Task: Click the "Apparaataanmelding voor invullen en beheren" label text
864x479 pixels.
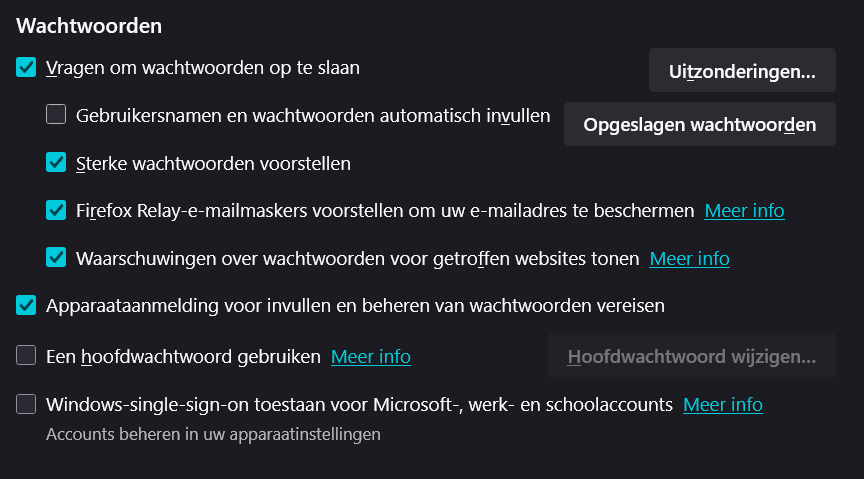Action: 355,305
